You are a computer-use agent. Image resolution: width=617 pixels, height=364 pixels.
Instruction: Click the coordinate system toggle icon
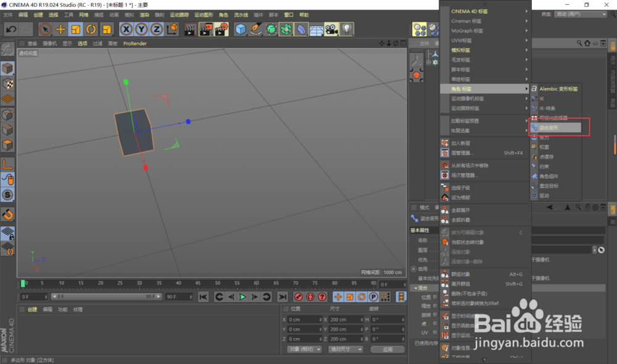click(x=172, y=29)
